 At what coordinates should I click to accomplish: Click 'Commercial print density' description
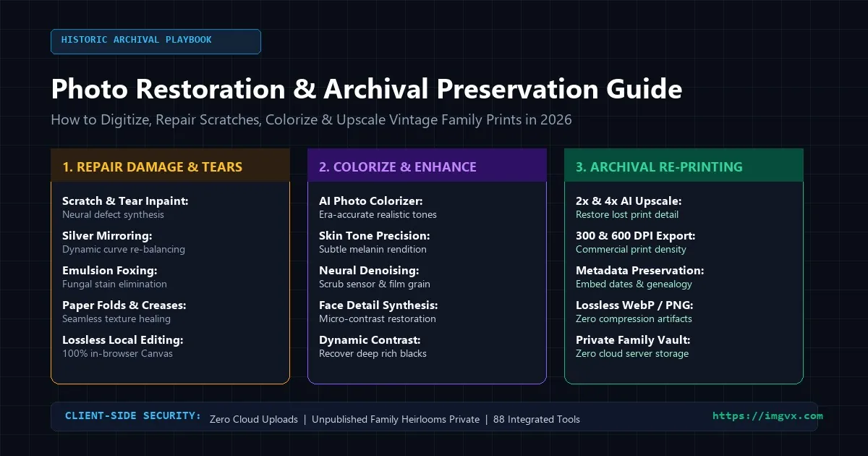tap(631, 250)
